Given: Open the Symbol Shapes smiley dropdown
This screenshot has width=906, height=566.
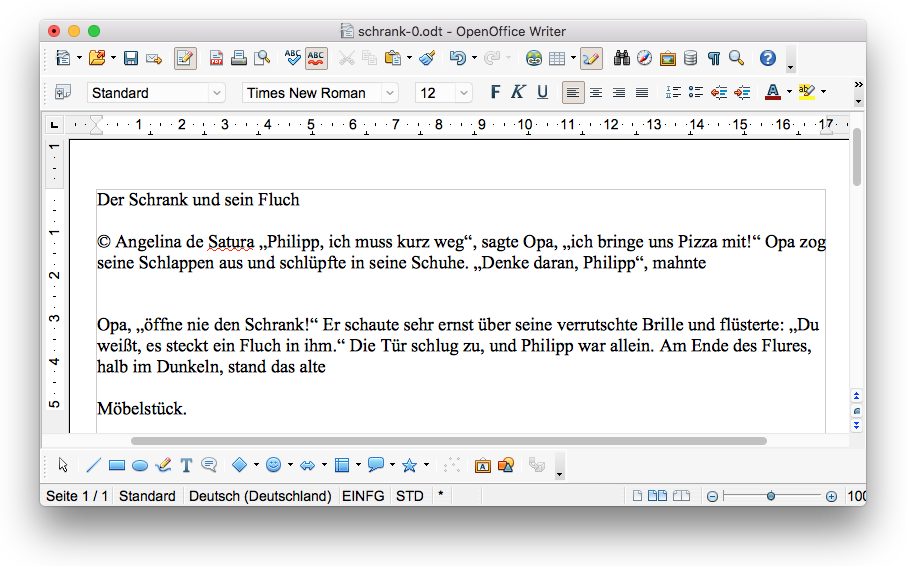Looking at the screenshot, I should [290, 465].
